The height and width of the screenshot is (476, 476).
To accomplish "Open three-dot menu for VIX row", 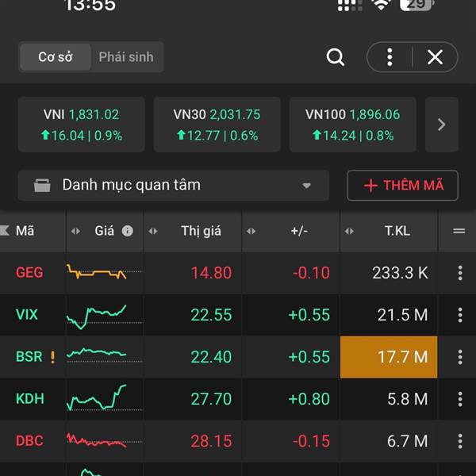I will [x=459, y=315].
